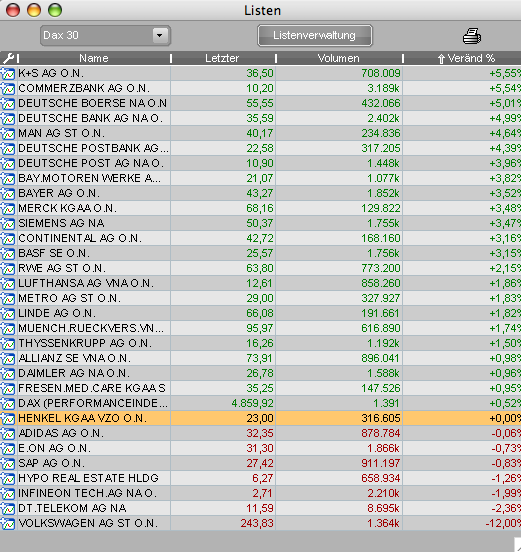Click VOLKSWAGEN last price 243,83

tap(257, 523)
